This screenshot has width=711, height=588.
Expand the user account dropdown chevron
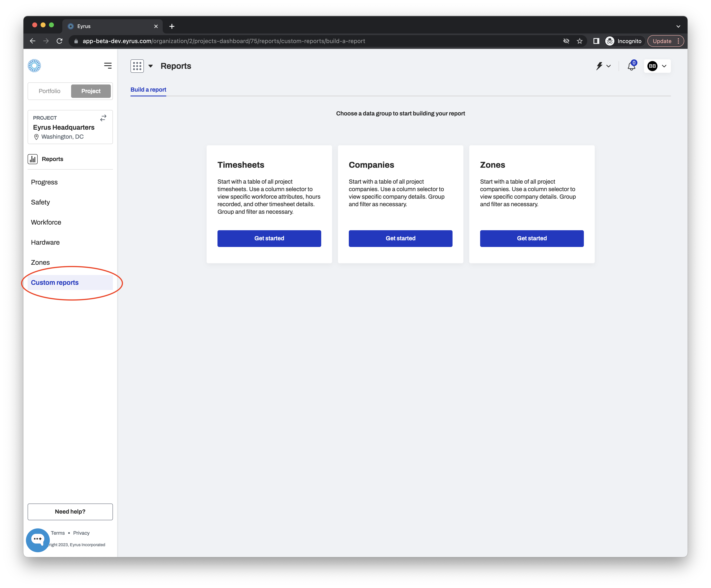664,66
